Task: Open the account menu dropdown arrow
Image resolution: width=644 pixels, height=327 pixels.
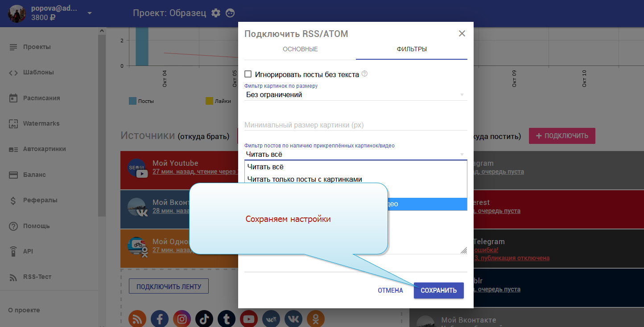Action: click(x=90, y=13)
